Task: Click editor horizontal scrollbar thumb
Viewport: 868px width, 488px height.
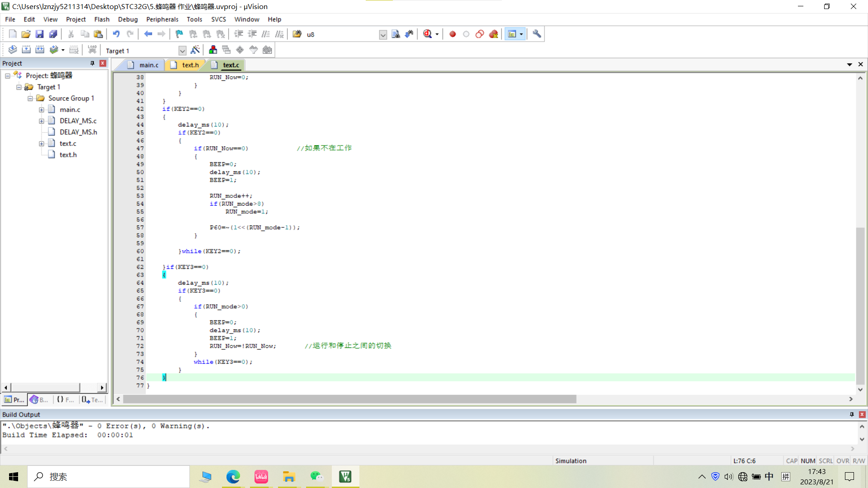Action: [349, 399]
